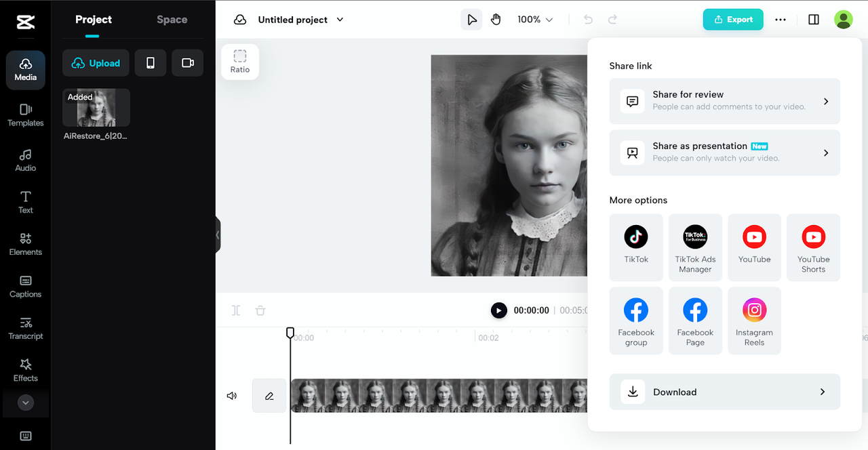This screenshot has width=868, height=450.
Task: Open Share for review option
Action: (x=725, y=101)
